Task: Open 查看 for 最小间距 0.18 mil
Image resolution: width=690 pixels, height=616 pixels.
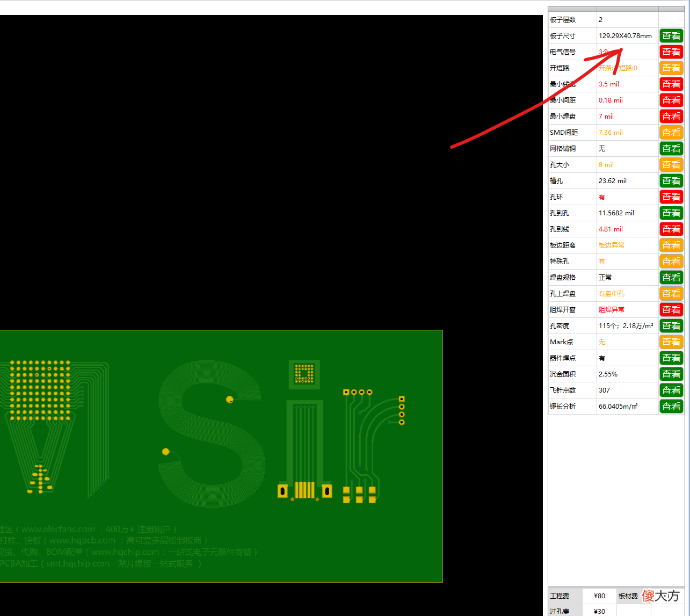Action: (671, 100)
